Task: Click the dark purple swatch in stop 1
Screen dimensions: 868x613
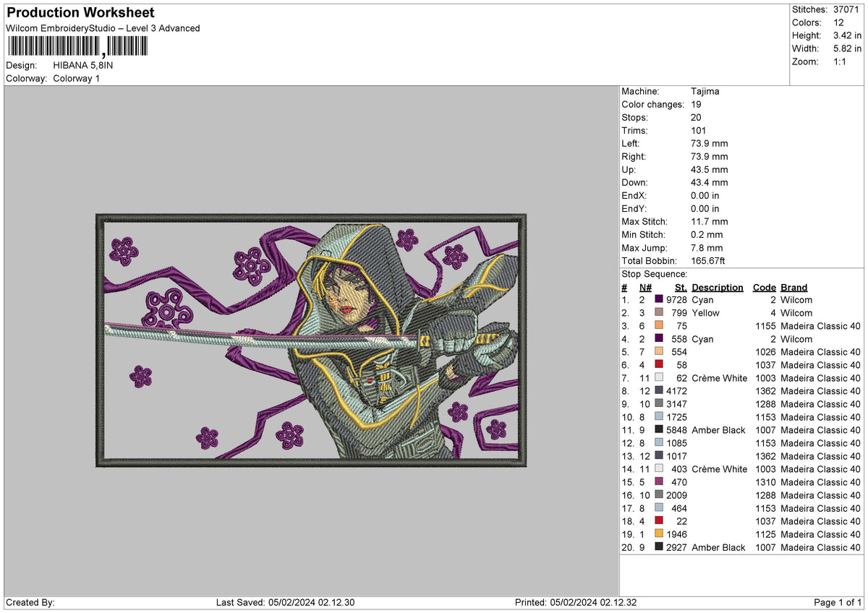Action: pos(659,299)
